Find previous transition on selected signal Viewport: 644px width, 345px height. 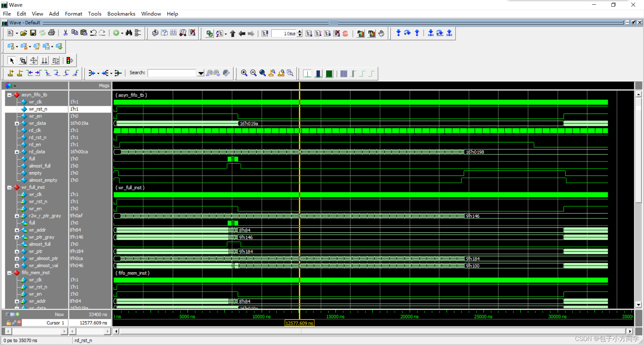click(x=30, y=73)
